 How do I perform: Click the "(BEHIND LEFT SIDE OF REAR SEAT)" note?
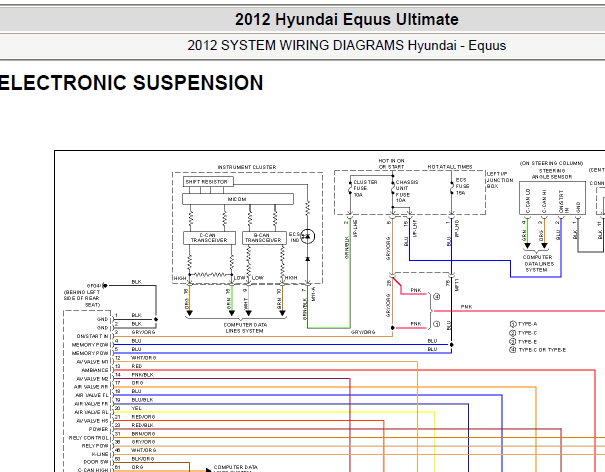82,298
